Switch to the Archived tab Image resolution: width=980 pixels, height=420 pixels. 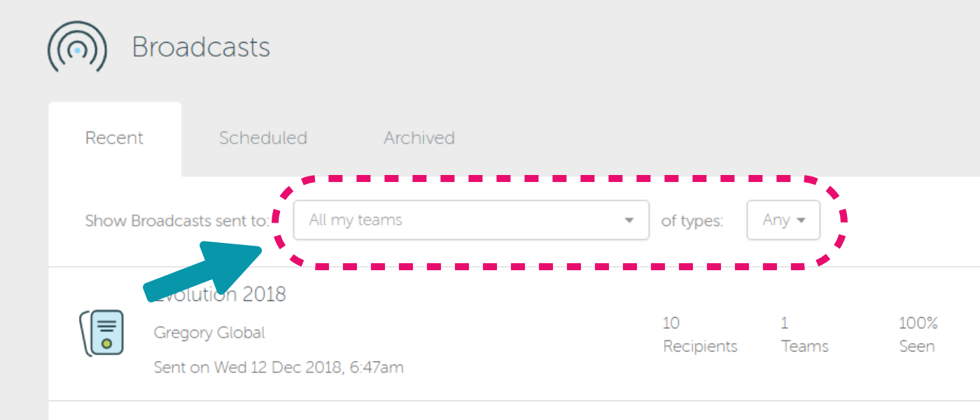tap(419, 139)
